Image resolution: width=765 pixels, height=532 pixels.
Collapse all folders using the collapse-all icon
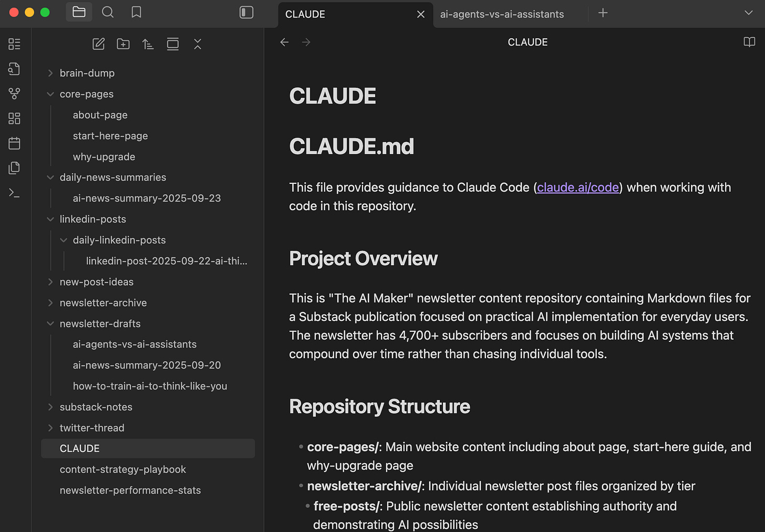[x=198, y=44]
